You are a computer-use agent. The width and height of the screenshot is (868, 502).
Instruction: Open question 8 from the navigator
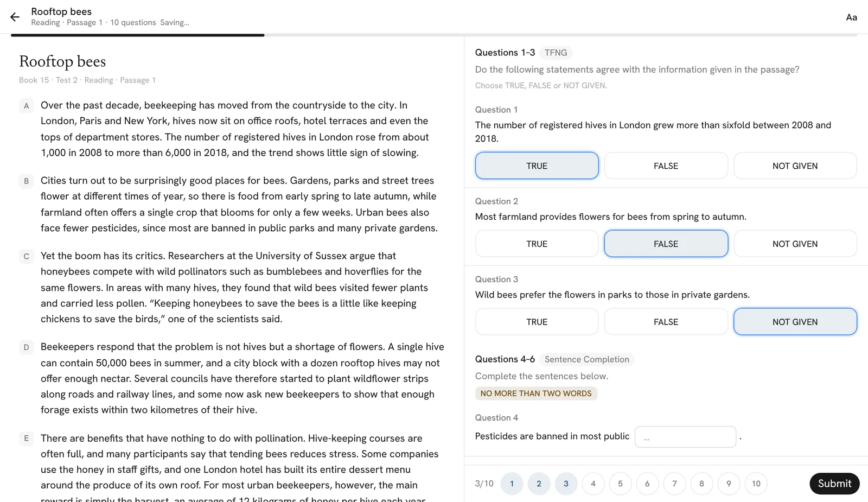(701, 484)
